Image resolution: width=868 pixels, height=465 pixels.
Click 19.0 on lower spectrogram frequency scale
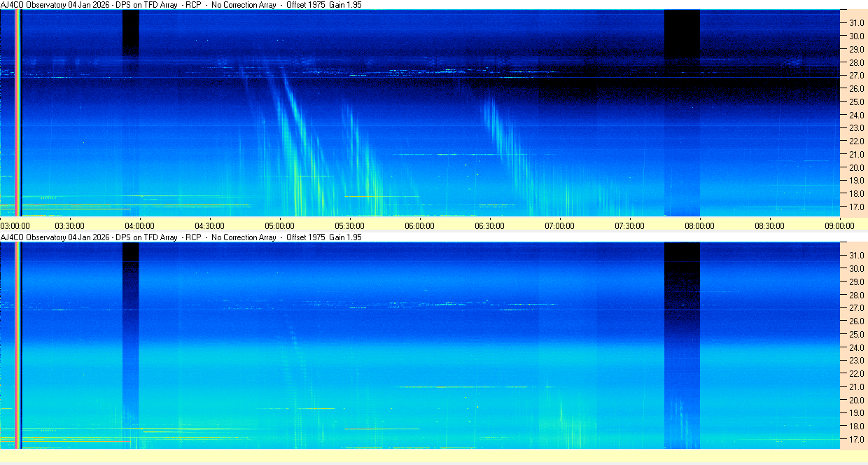[857, 413]
